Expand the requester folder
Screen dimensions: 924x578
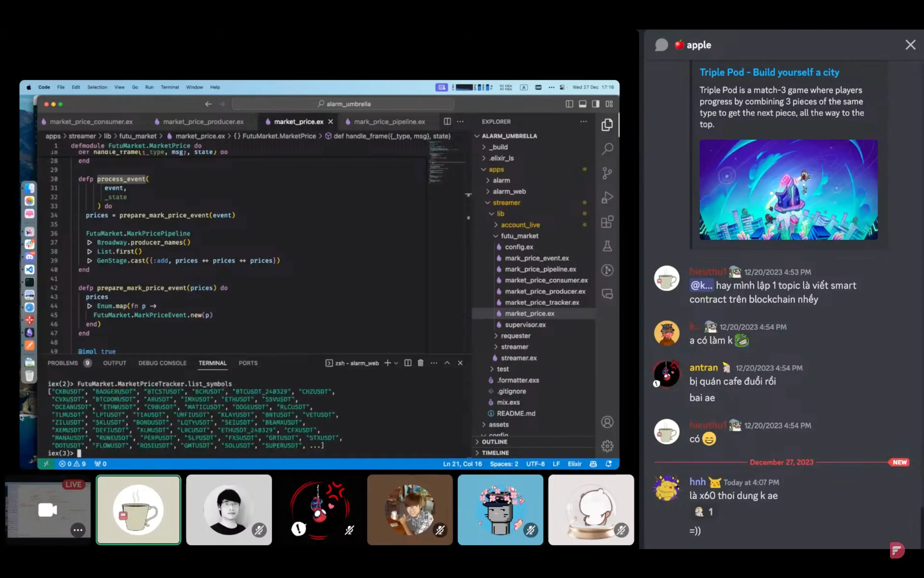click(515, 335)
